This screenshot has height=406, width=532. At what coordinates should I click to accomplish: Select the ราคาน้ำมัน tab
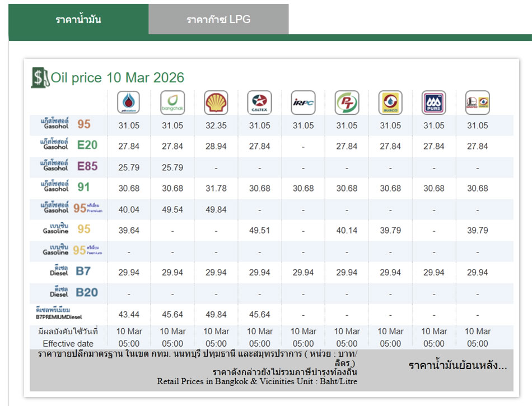coord(78,20)
